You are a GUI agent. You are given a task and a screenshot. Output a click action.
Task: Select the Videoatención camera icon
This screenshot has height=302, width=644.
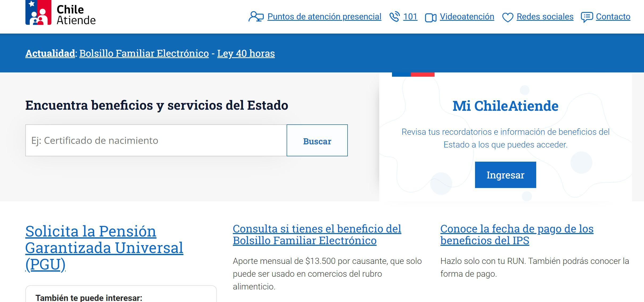[x=431, y=17]
